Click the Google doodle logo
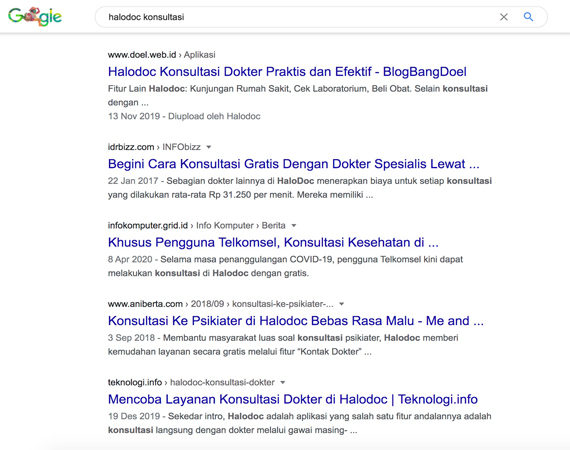The height and width of the screenshot is (450, 570). click(35, 16)
